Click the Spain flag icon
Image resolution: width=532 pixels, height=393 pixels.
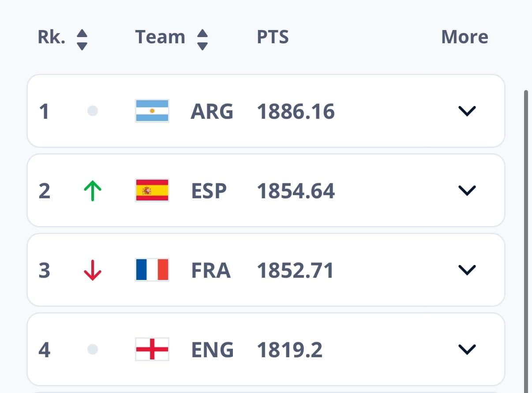tap(152, 190)
